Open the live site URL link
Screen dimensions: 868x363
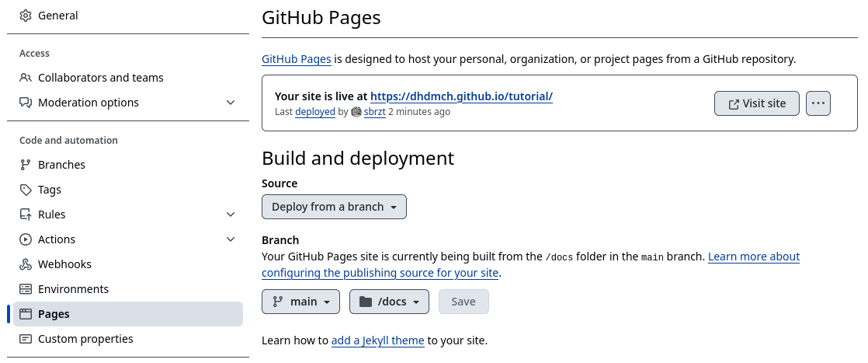[461, 96]
